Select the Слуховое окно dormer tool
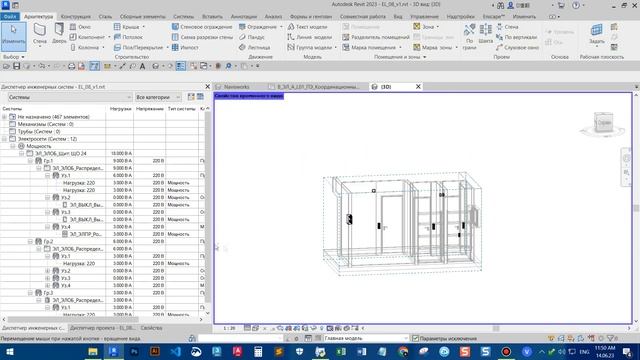The height and width of the screenshot is (360, 640). coord(518,47)
